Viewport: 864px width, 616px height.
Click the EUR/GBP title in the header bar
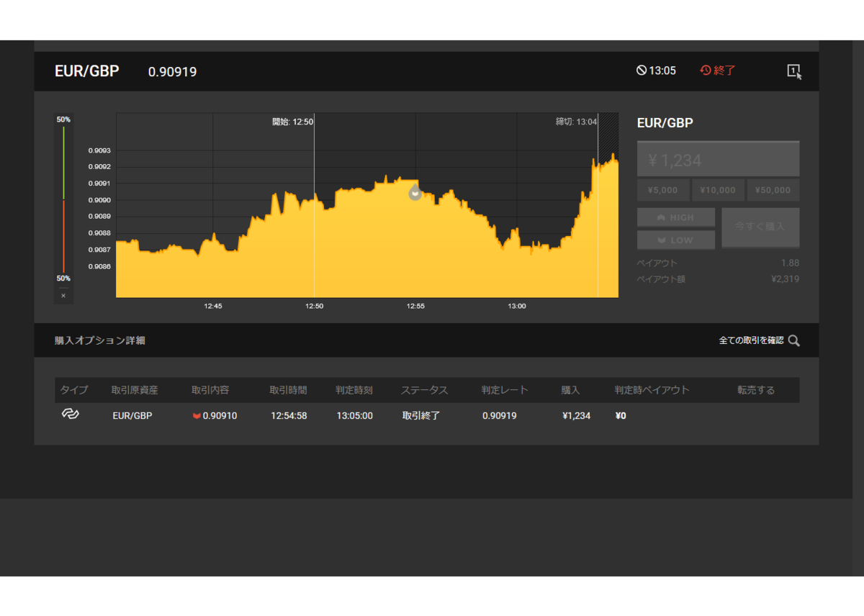87,71
